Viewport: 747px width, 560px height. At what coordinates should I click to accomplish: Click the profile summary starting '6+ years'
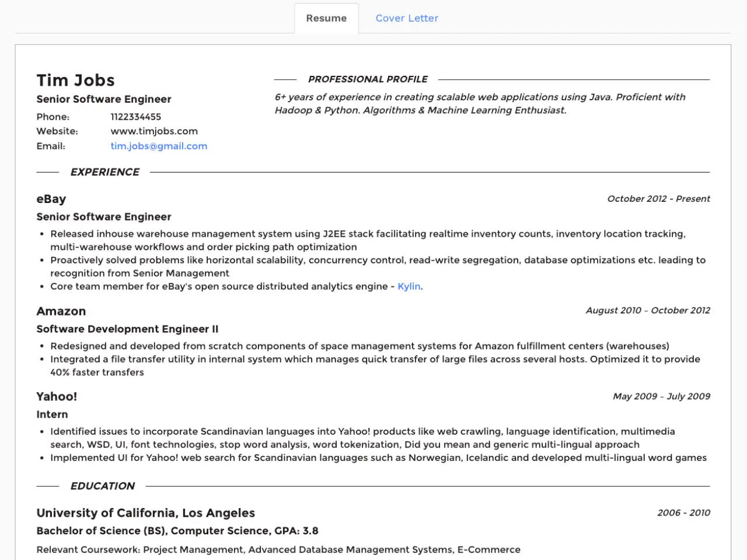tap(480, 104)
